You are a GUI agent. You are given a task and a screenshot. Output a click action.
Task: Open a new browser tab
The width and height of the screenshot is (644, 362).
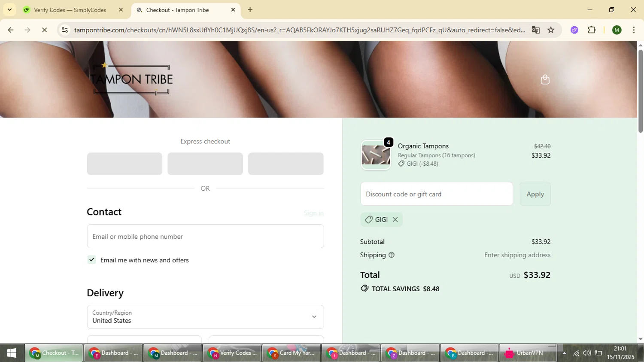(250, 10)
